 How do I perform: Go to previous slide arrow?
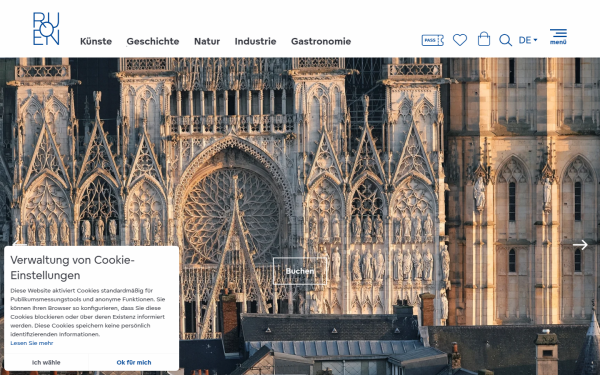[x=19, y=244]
